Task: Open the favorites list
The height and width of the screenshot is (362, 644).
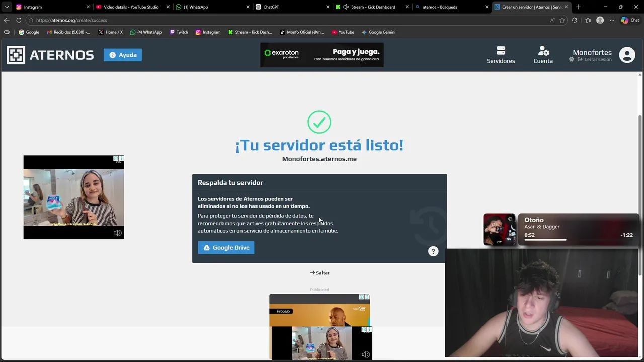Action: (588, 20)
